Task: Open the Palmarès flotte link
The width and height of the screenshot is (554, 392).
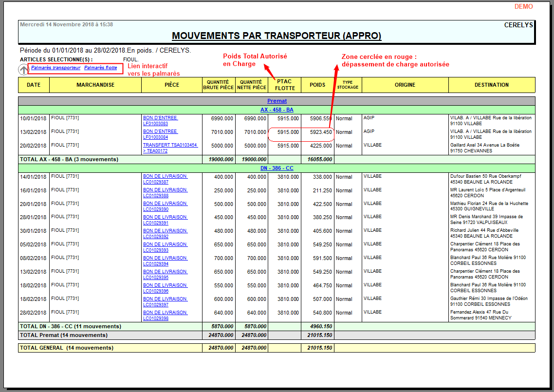Action: click(100, 68)
